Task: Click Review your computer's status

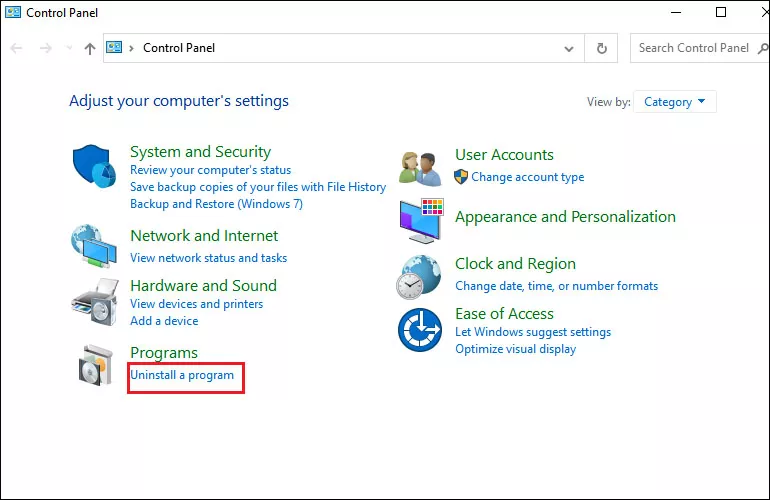Action: [210, 170]
